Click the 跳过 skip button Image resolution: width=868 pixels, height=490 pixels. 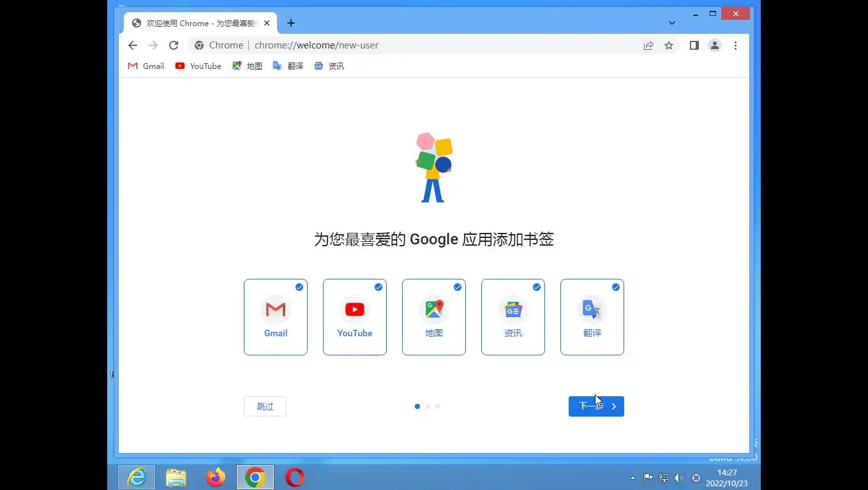coord(265,406)
